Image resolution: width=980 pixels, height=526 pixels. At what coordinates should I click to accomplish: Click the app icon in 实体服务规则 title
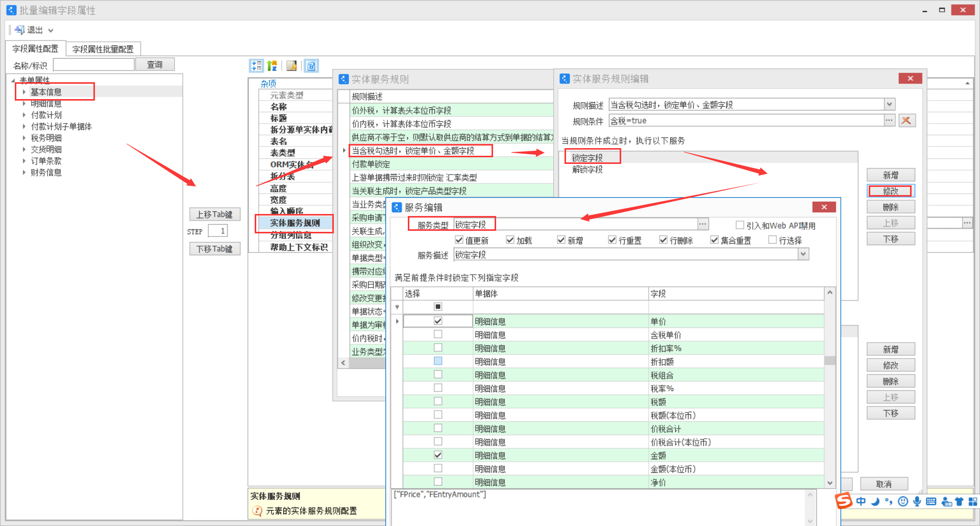344,79
